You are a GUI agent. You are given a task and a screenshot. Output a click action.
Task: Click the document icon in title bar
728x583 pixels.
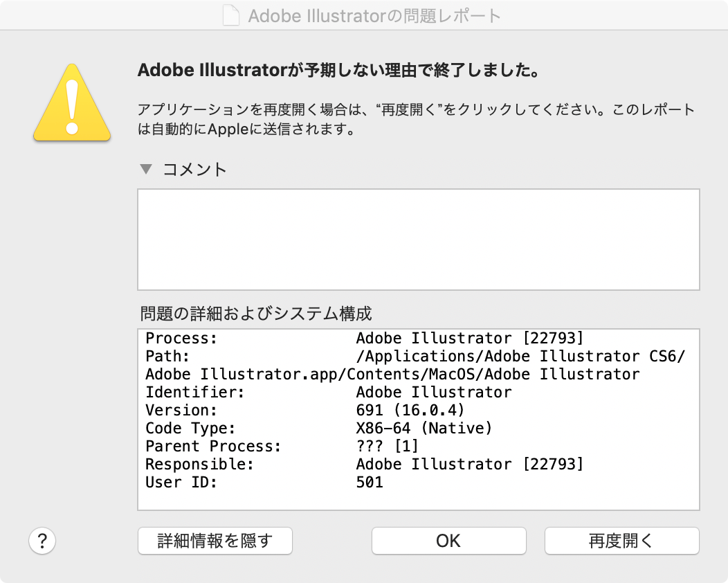coord(230,15)
